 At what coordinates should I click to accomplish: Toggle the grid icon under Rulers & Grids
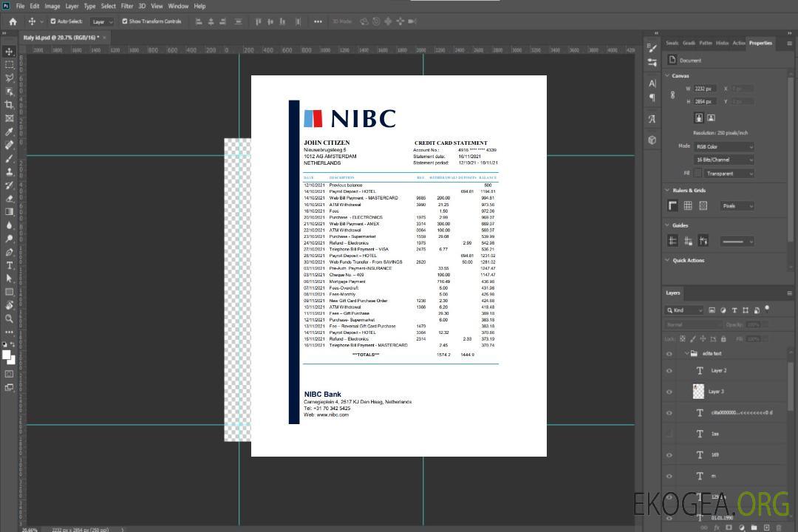click(x=688, y=205)
